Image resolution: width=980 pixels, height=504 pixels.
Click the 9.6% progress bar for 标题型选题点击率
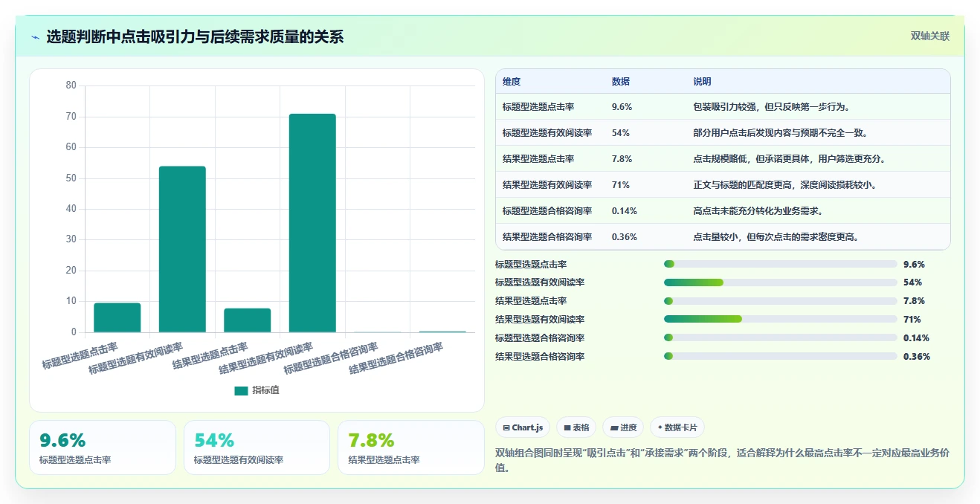[780, 264]
